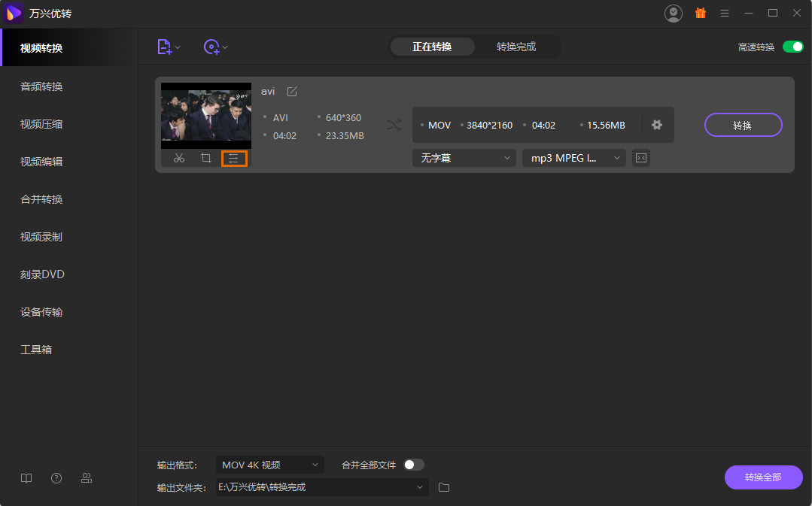Toggle the 高速转换 switch
812x506 pixels.
point(792,47)
